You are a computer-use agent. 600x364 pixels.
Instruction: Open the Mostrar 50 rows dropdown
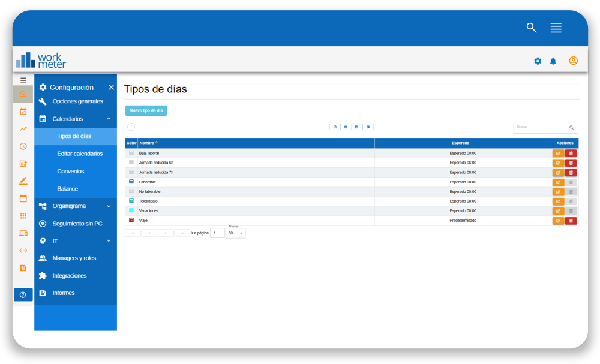click(x=235, y=233)
